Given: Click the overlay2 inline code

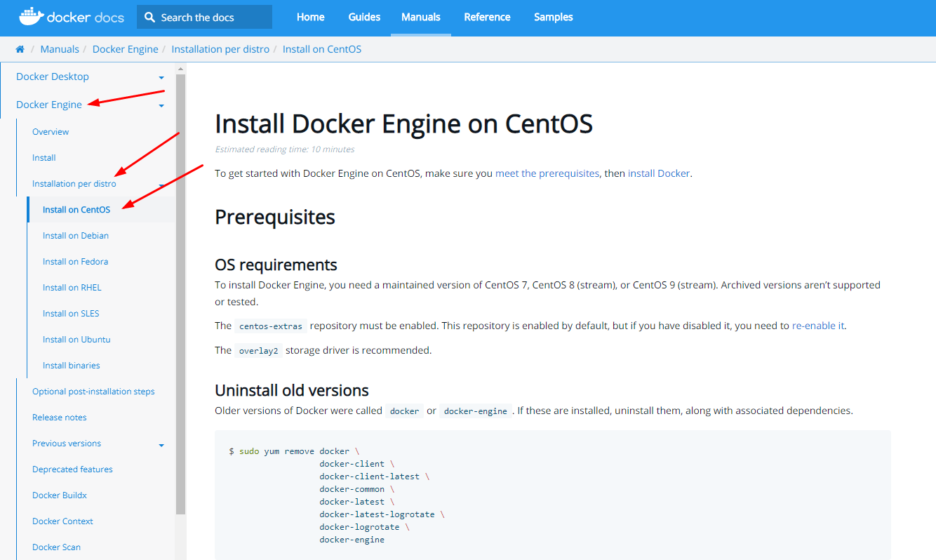Looking at the screenshot, I should coord(258,351).
